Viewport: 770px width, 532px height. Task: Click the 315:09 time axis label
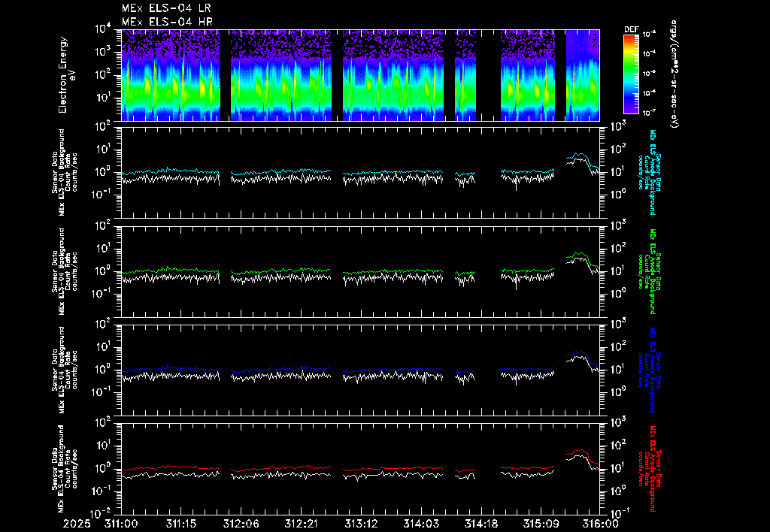(x=540, y=524)
